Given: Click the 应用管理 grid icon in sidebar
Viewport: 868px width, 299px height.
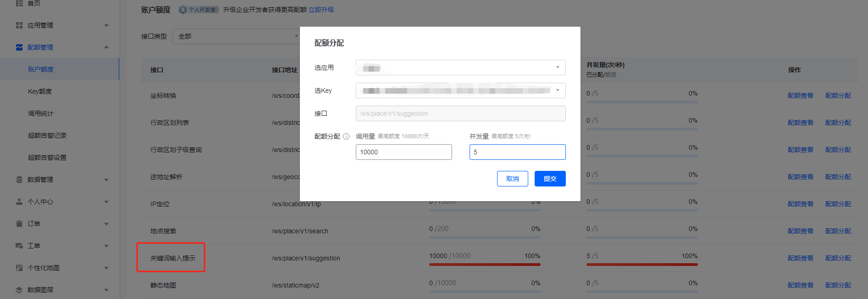Looking at the screenshot, I should (19, 25).
